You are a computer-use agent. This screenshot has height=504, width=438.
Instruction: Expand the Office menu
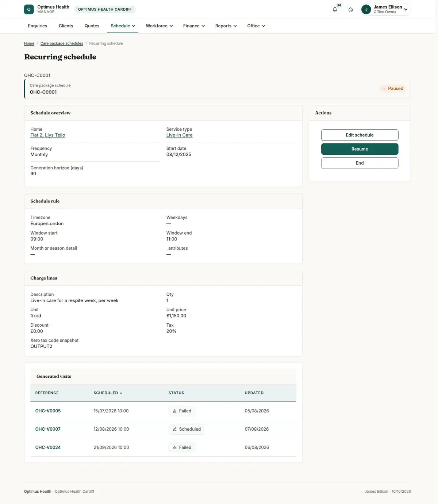click(256, 26)
